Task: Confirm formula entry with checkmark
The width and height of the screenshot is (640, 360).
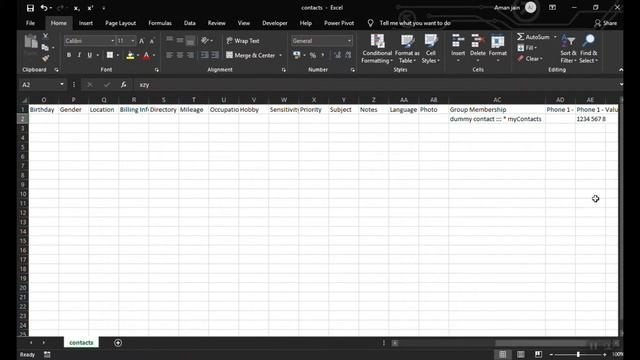Action: pyautogui.click(x=107, y=84)
